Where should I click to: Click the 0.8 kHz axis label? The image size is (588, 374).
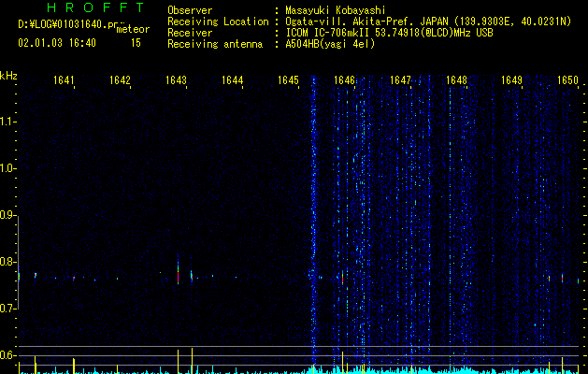tap(7, 262)
